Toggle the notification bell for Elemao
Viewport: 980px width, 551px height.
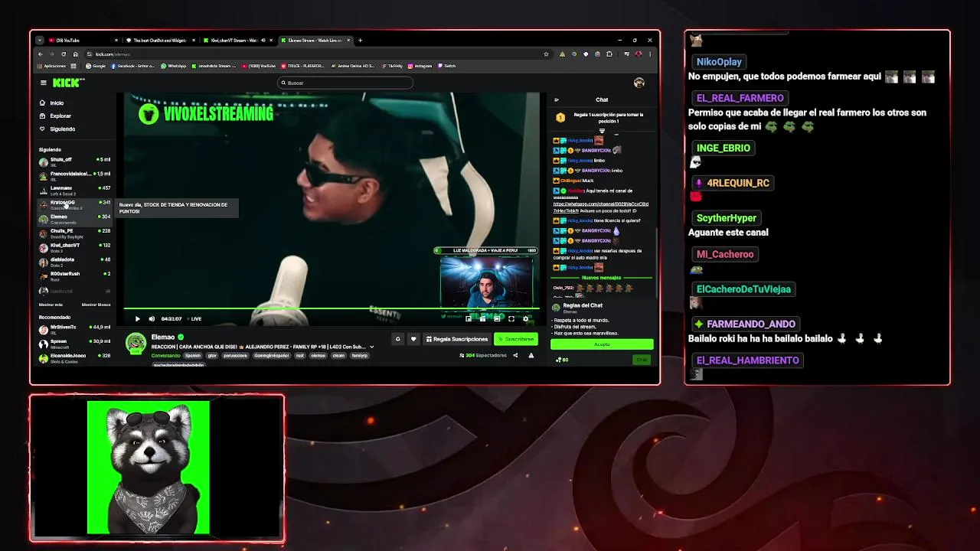[x=397, y=339]
